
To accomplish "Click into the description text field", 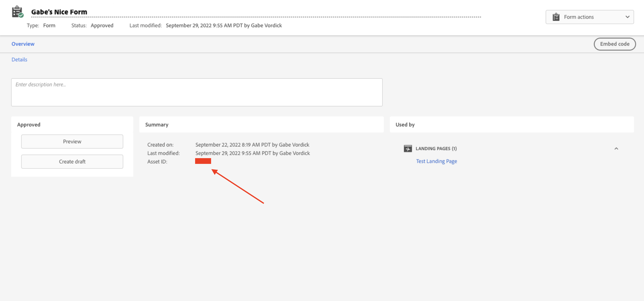I will click(x=197, y=92).
